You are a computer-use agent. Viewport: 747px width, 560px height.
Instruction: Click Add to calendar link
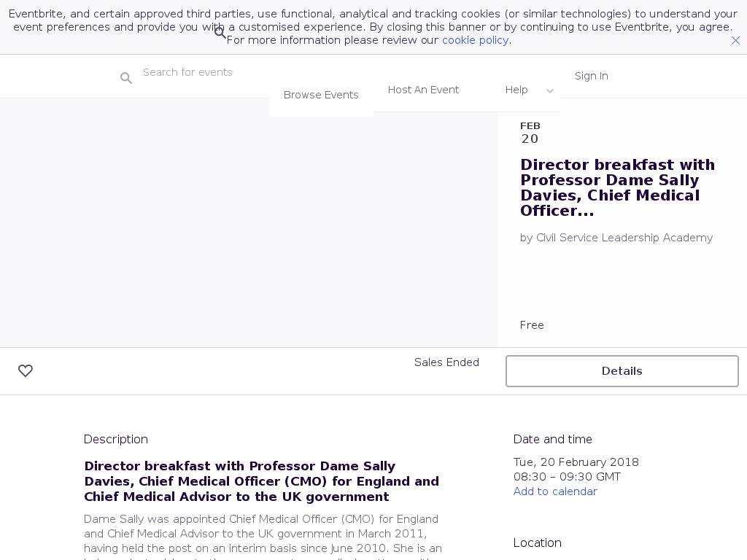pyautogui.click(x=555, y=491)
